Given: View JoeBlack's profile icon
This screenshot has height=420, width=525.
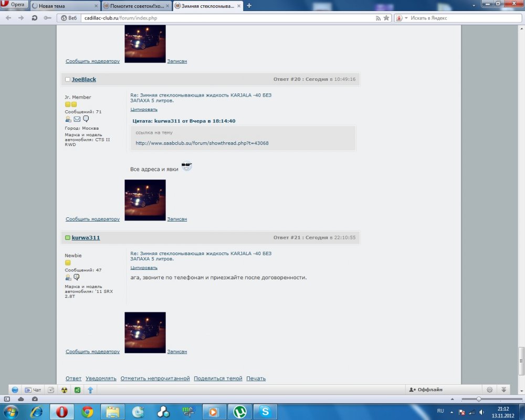Looking at the screenshot, I should pyautogui.click(x=68, y=119).
